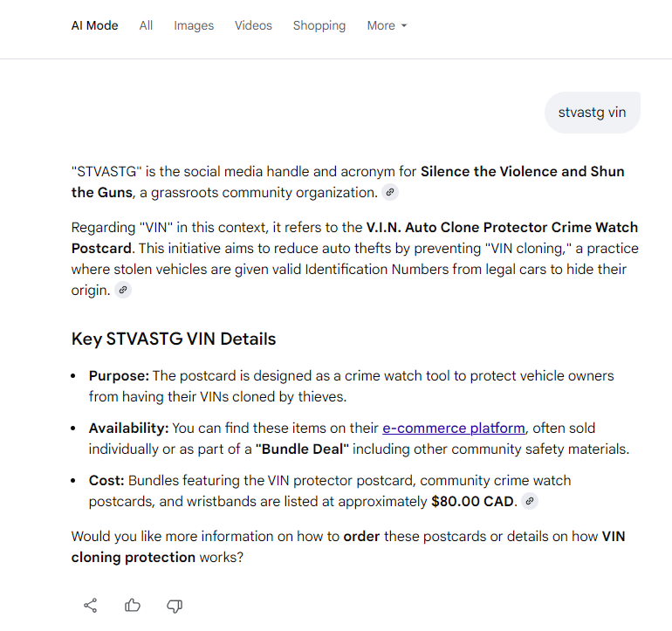The image size is (672, 631).
Task: Click the bold "$80.00 CAD" price
Action: pos(474,502)
